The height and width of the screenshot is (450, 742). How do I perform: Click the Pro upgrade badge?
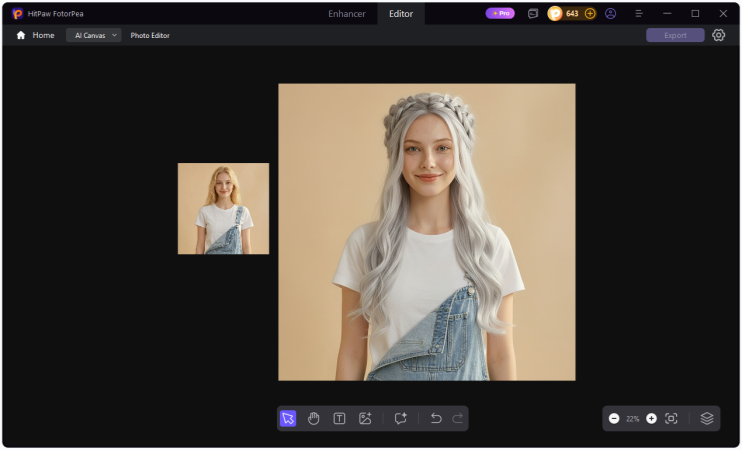500,13
